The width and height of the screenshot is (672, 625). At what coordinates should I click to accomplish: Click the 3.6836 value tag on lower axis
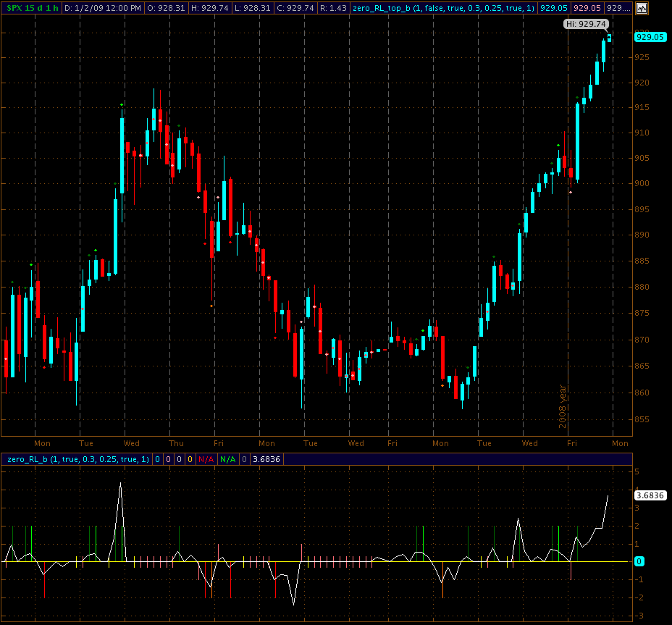coord(650,496)
